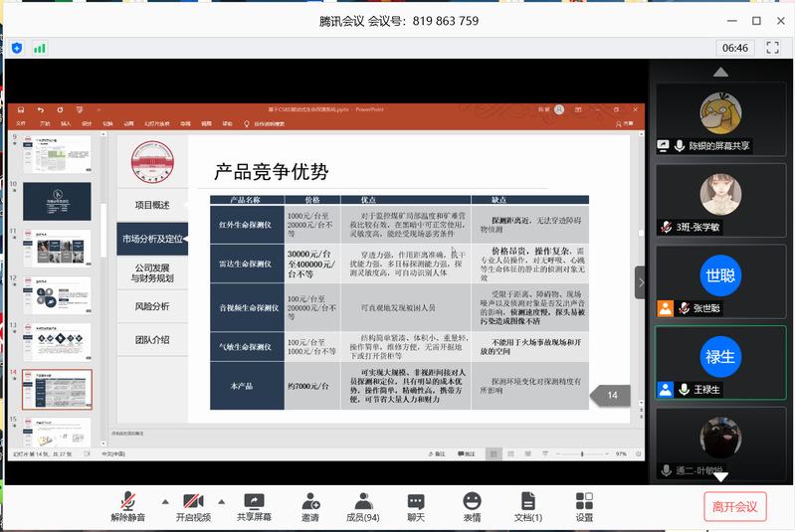Screen dimensions: 795x532
Task: Click the 06:46 meeting timer
Action: click(735, 48)
